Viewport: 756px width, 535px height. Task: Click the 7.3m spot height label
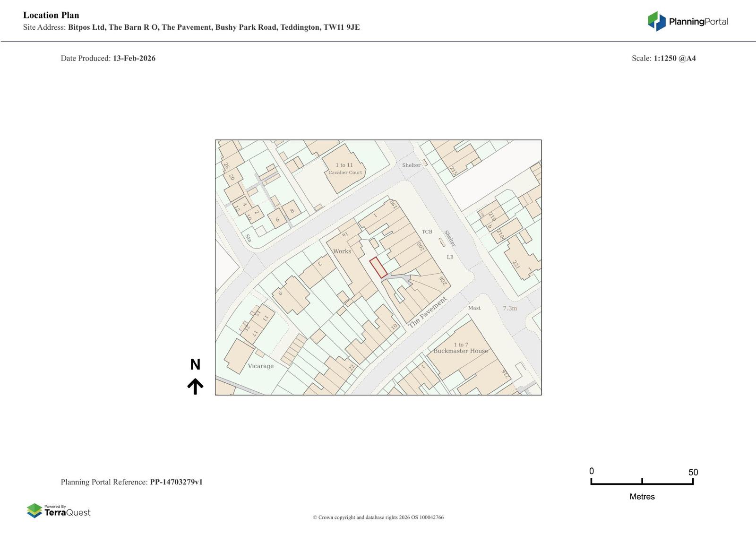point(510,308)
